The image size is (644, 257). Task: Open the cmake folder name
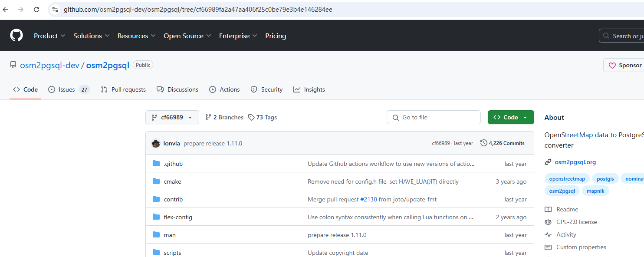point(172,181)
